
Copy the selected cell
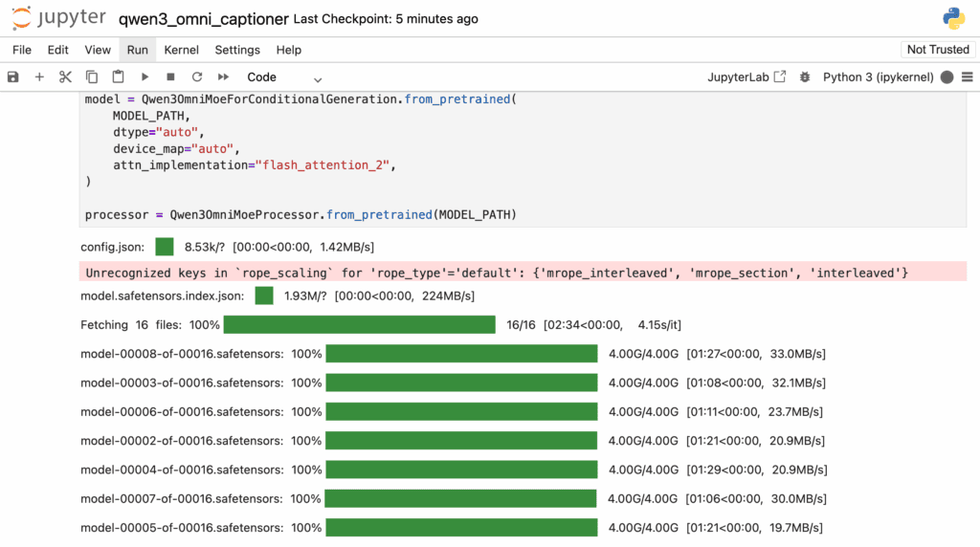pos(92,77)
